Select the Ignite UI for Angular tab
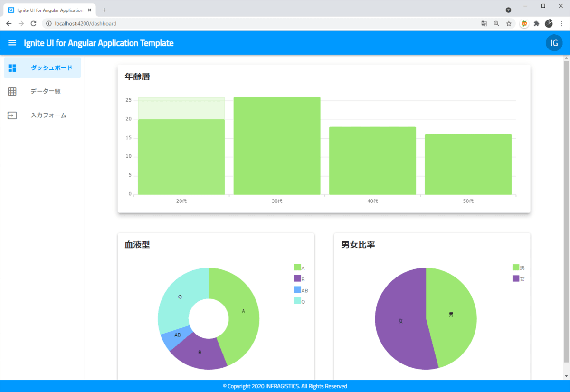 (x=50, y=10)
